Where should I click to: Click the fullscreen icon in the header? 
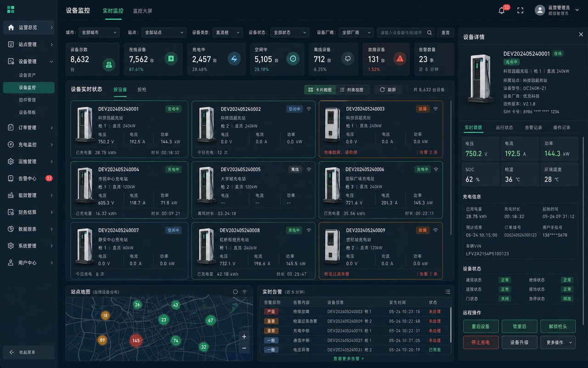tap(520, 10)
